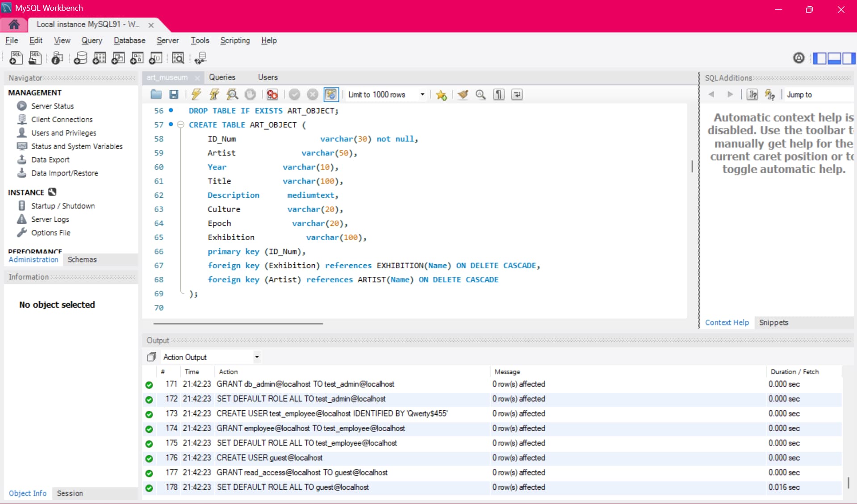The width and height of the screenshot is (857, 504).
Task: Toggle continue-on-error red stop icon
Action: coord(272,94)
